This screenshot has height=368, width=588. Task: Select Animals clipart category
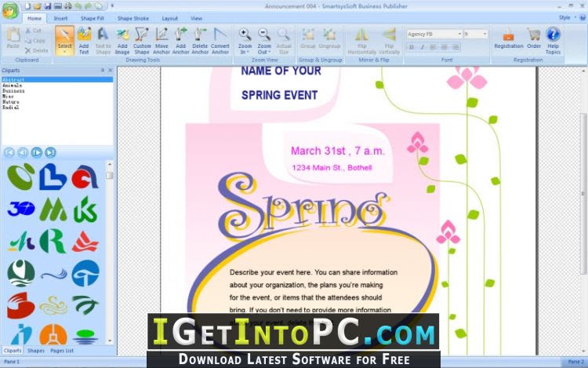click(x=57, y=86)
